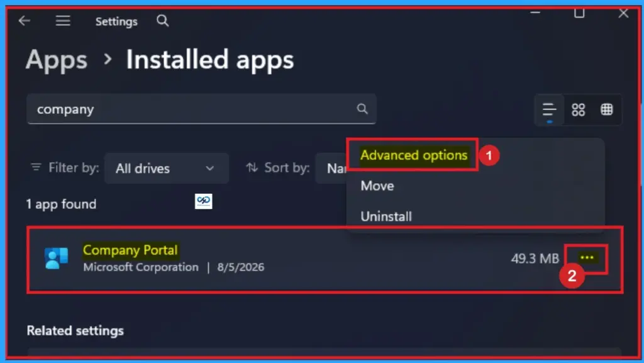Click the Related settings heading
The image size is (644, 363).
(75, 331)
